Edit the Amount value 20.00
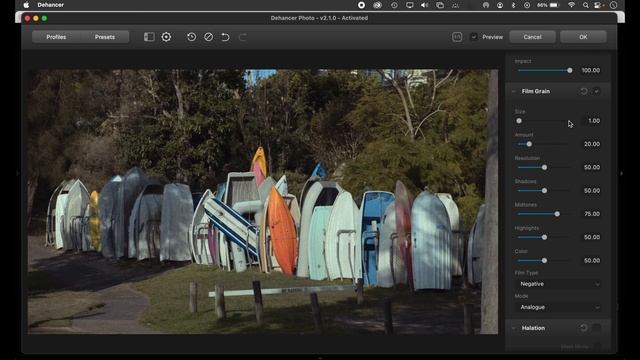 592,144
